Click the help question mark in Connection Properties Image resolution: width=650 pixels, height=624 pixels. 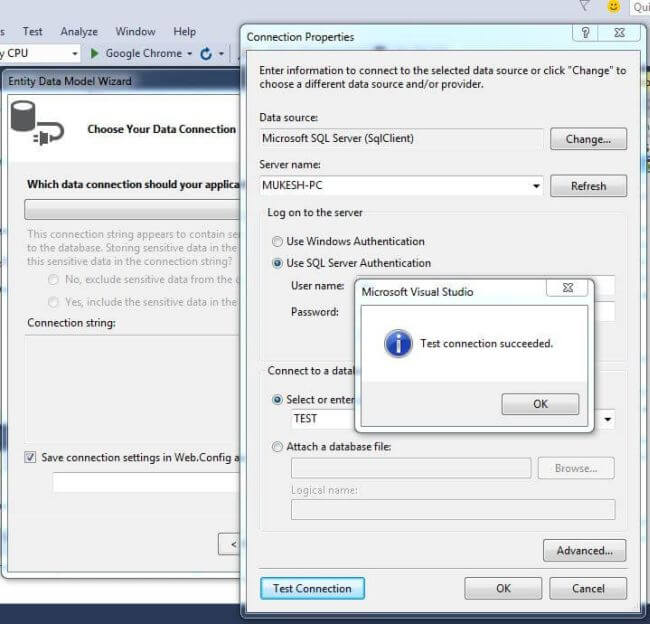point(585,33)
